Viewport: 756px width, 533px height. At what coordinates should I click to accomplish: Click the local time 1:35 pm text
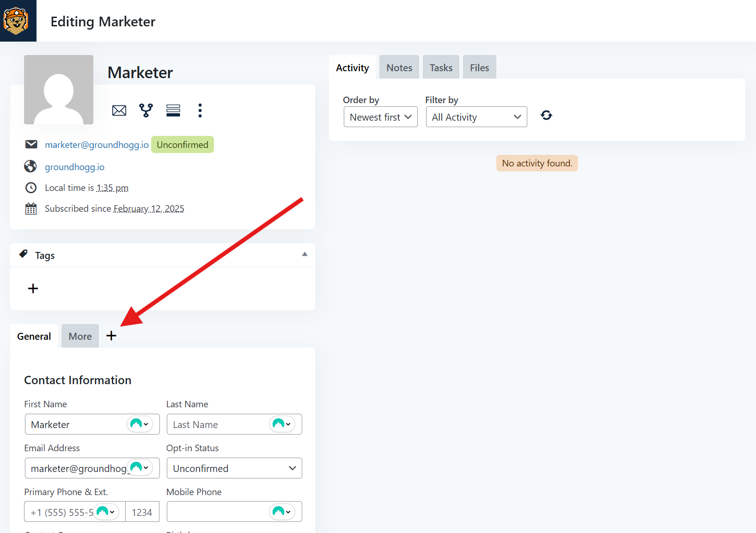tap(112, 188)
